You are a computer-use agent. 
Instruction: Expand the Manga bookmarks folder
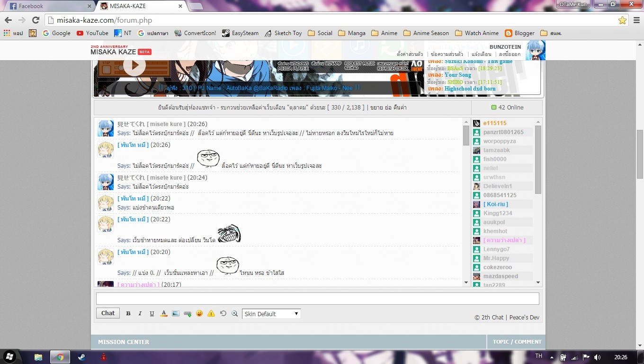pyautogui.click(x=352, y=33)
